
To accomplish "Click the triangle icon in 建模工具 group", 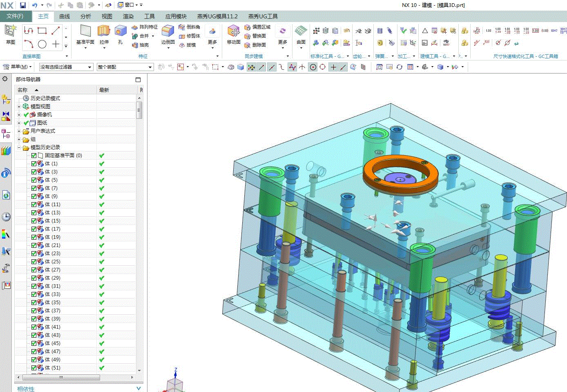I will point(425,31).
